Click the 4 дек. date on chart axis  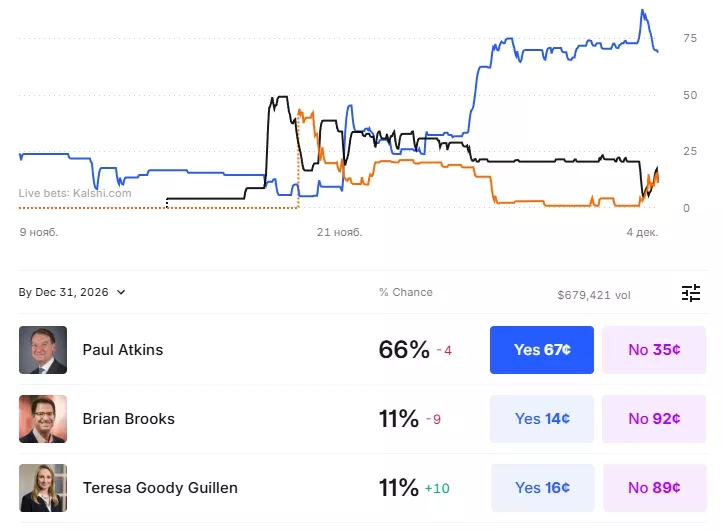coord(642,232)
